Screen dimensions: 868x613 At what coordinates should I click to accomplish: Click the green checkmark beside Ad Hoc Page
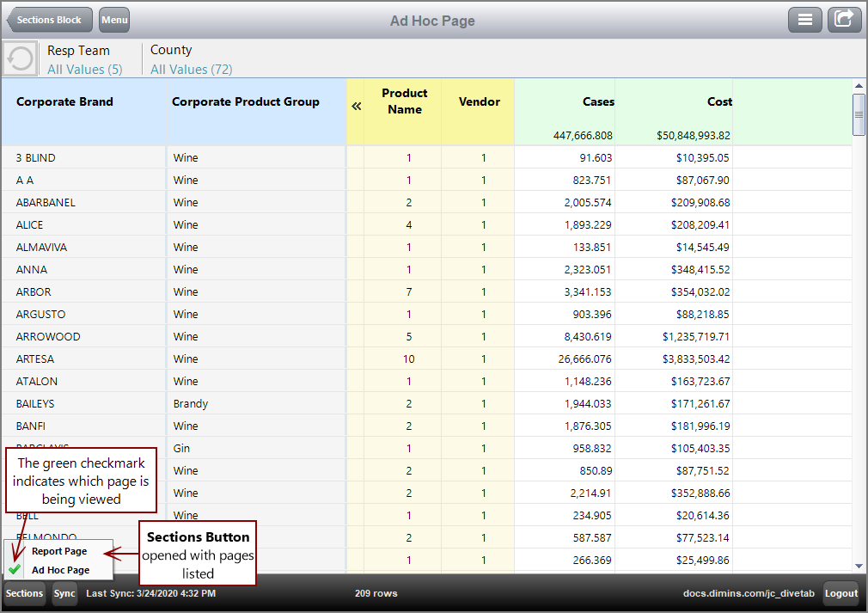tap(14, 568)
